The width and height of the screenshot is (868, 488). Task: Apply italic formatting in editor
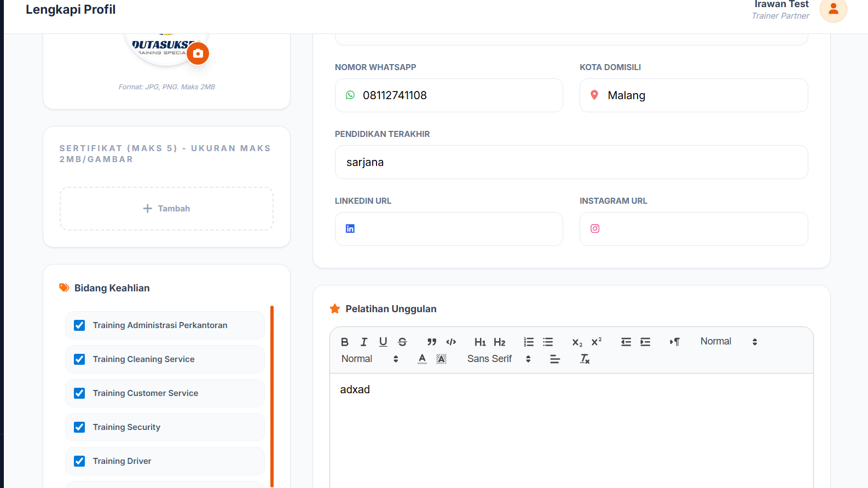tap(364, 342)
